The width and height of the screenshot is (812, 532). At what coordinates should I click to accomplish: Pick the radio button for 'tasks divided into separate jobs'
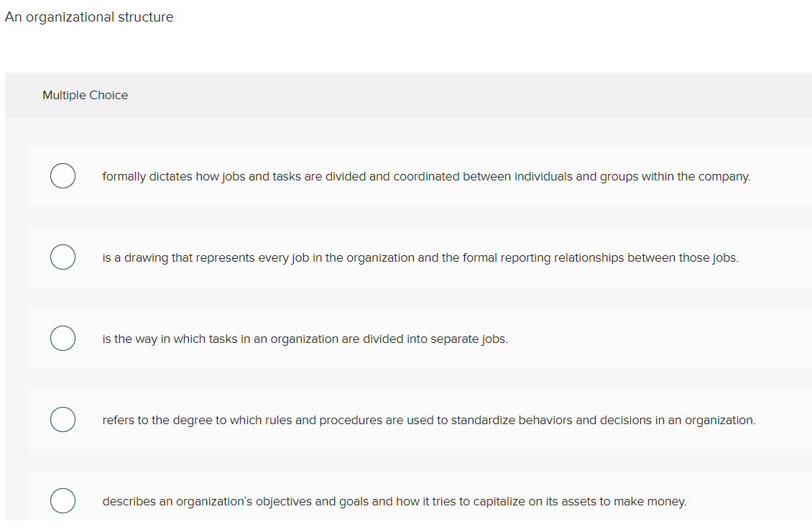(63, 338)
